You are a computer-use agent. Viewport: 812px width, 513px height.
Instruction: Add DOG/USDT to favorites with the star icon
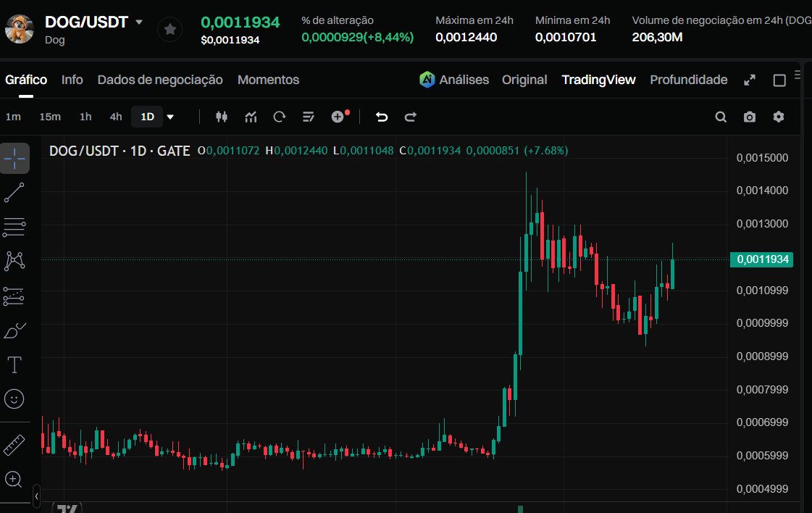tap(169, 29)
